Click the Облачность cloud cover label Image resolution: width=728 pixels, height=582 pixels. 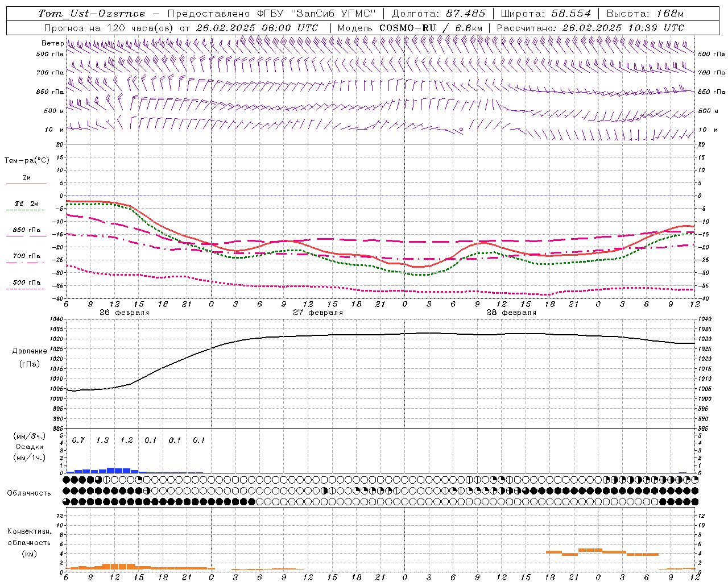point(29,493)
